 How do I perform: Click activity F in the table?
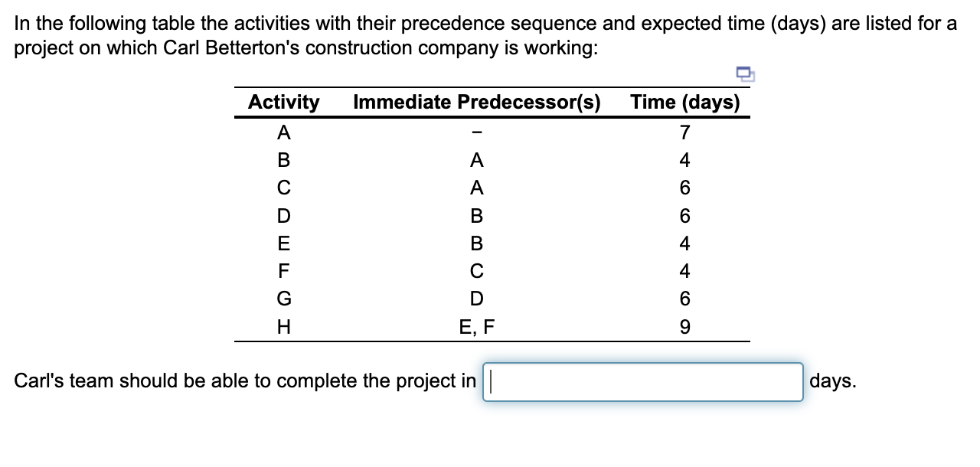284,269
